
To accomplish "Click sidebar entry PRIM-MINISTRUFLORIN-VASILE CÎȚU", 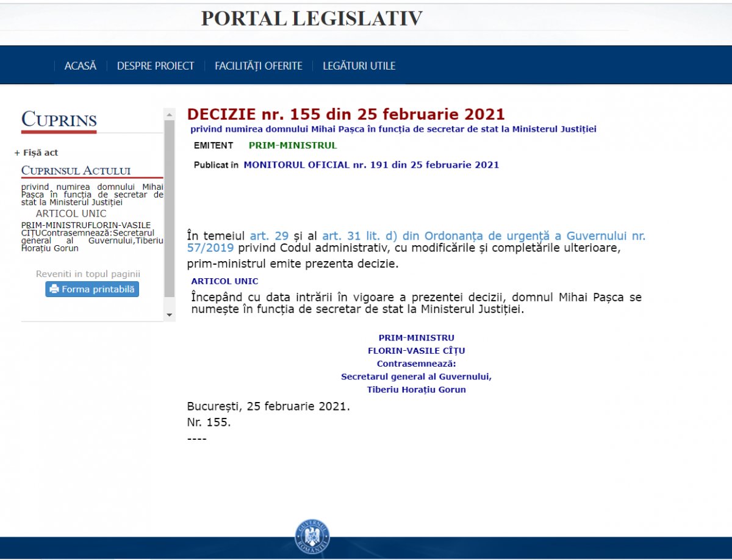I will click(92, 237).
